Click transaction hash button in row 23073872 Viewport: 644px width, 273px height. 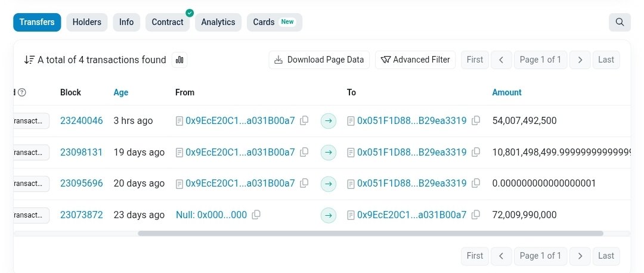(31, 215)
